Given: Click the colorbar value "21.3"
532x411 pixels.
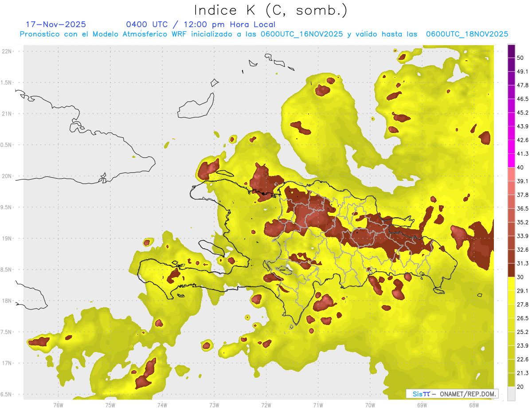Looking at the screenshot, I should 523,373.
